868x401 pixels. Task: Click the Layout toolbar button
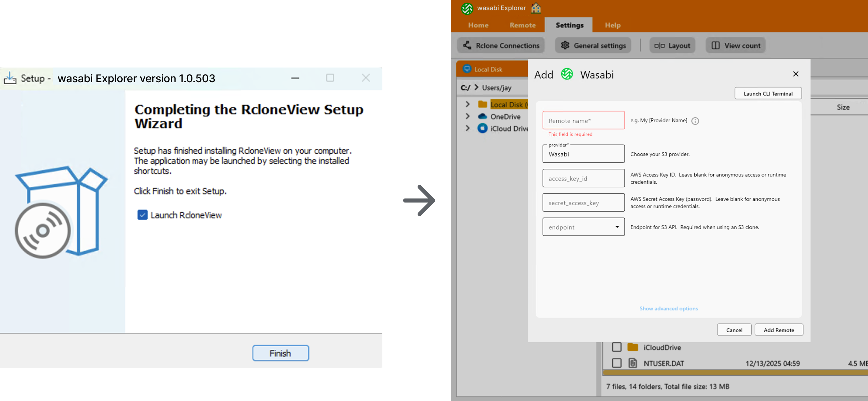tap(672, 45)
